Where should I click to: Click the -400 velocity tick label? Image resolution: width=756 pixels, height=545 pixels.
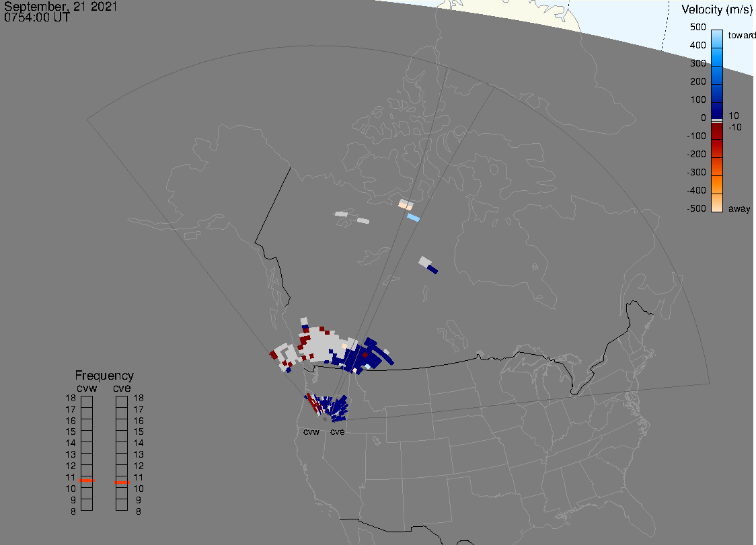point(696,190)
